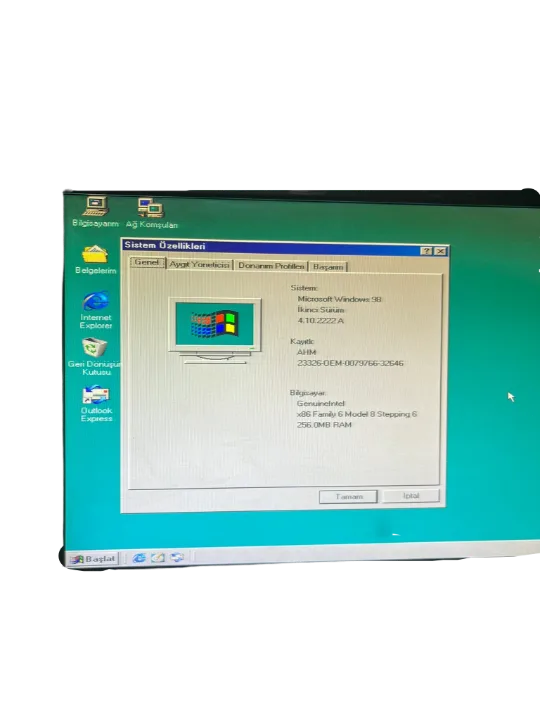Open the Başarım tab

328,267
